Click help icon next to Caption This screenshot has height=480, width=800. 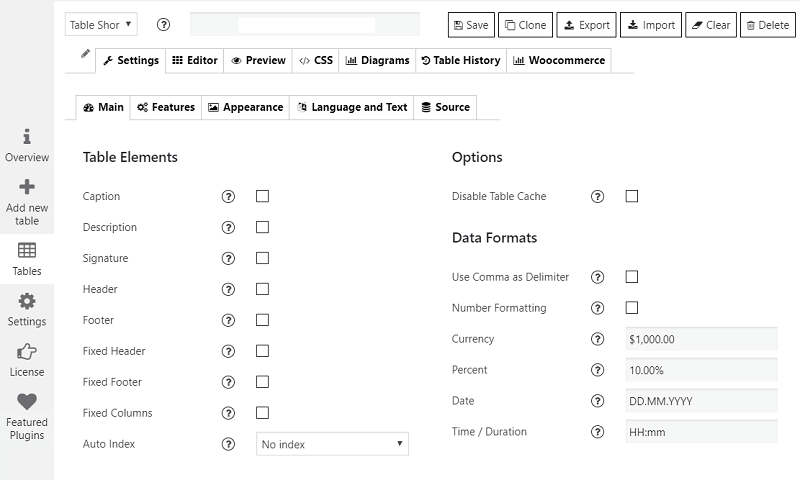pos(228,197)
